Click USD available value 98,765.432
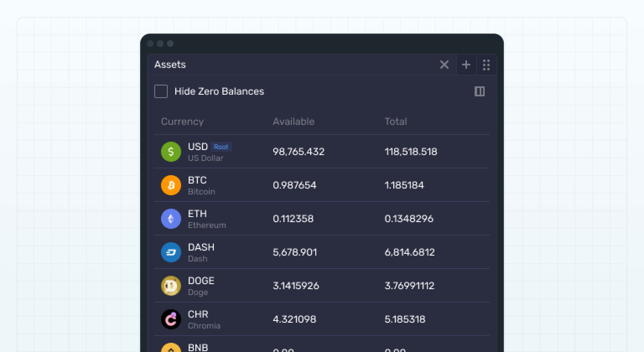Image resolution: width=644 pixels, height=352 pixels. tap(299, 152)
